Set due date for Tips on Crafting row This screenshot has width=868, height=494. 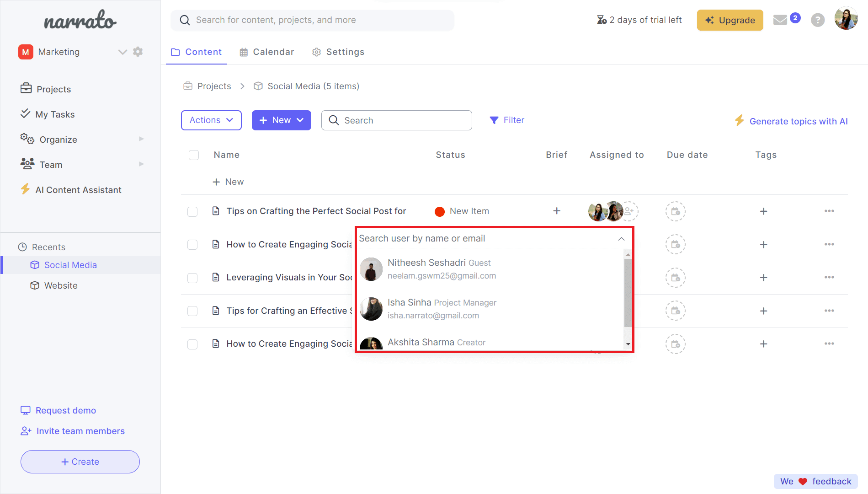676,211
